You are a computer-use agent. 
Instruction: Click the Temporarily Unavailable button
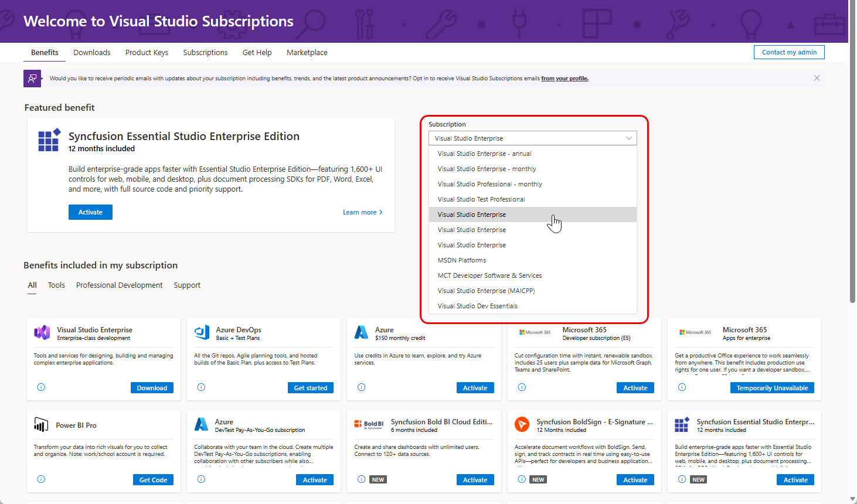(x=772, y=388)
